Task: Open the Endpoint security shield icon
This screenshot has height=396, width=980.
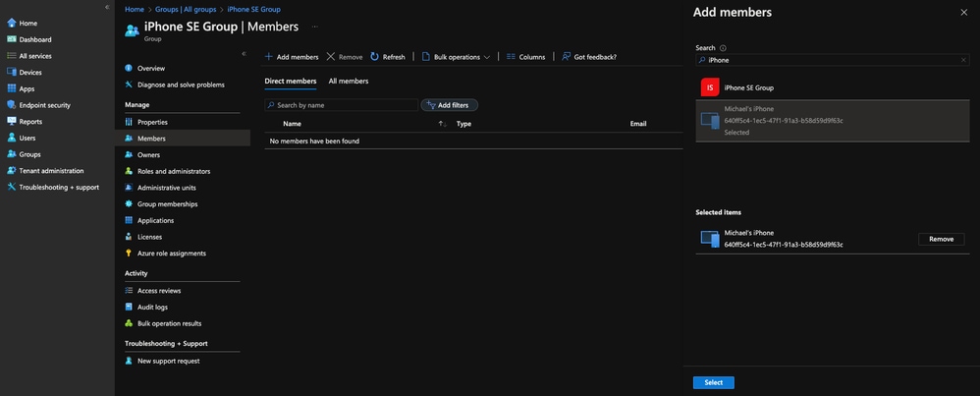Action: [11, 105]
